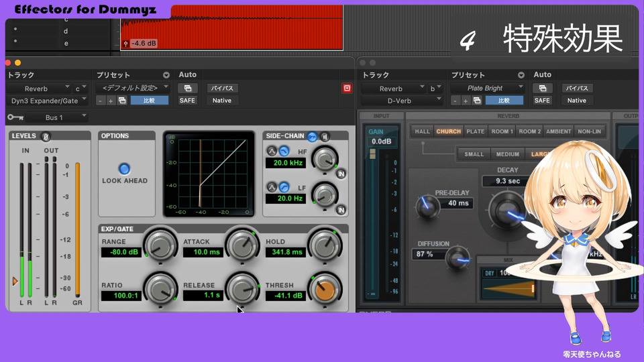Select LF high-pass filter shape icon
644x362 pixels.
click(x=284, y=187)
